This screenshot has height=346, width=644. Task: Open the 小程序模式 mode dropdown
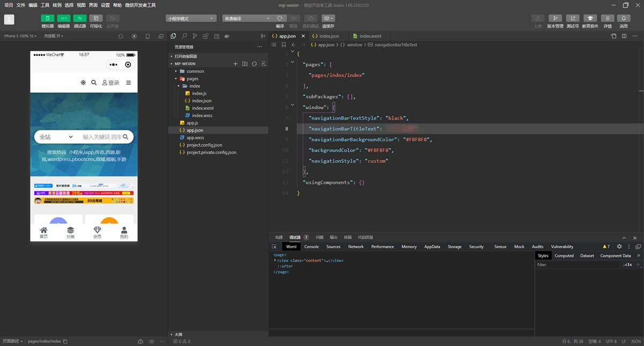pyautogui.click(x=191, y=18)
